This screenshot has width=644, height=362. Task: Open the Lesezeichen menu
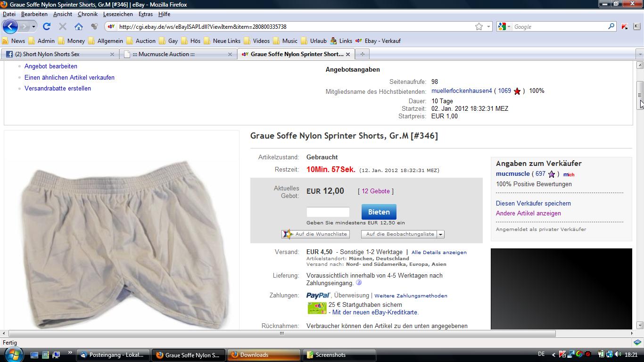pos(118,14)
